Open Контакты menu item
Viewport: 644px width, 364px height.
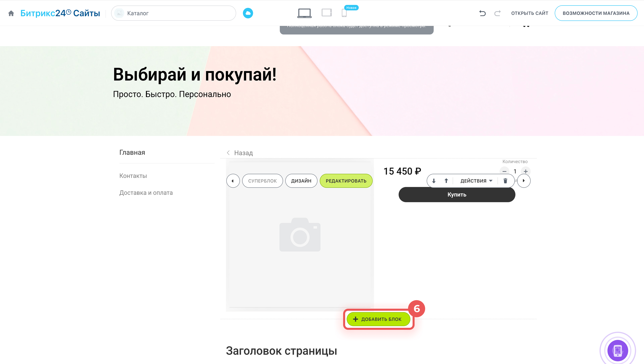[x=133, y=176]
